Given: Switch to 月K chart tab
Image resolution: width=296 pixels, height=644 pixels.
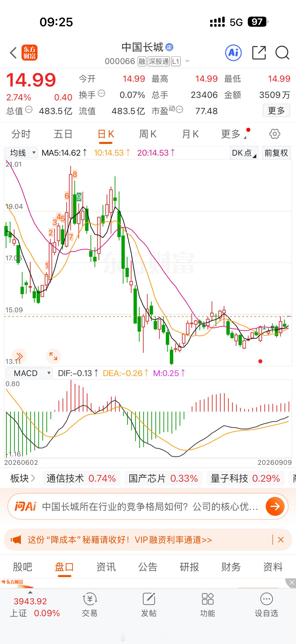Looking at the screenshot, I should point(190,134).
